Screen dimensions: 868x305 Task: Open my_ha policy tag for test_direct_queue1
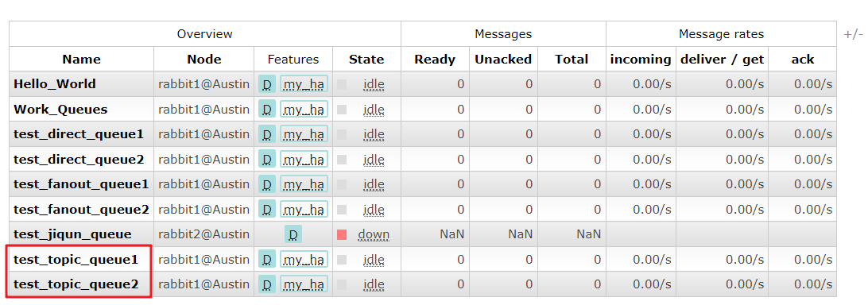point(304,134)
